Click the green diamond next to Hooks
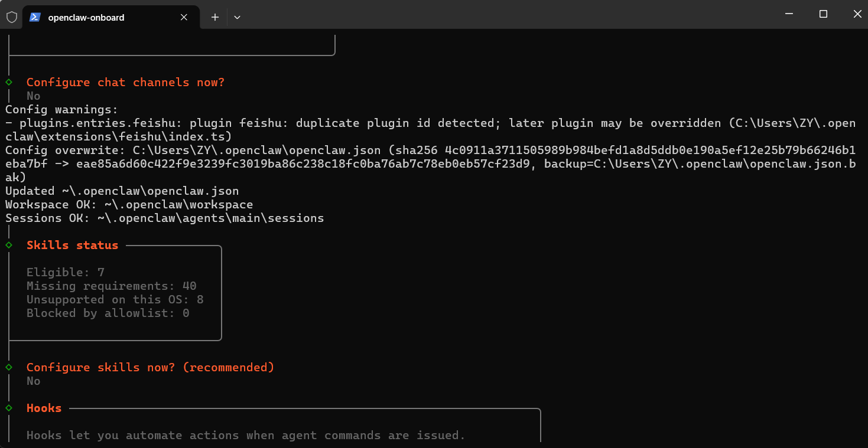 coord(9,408)
